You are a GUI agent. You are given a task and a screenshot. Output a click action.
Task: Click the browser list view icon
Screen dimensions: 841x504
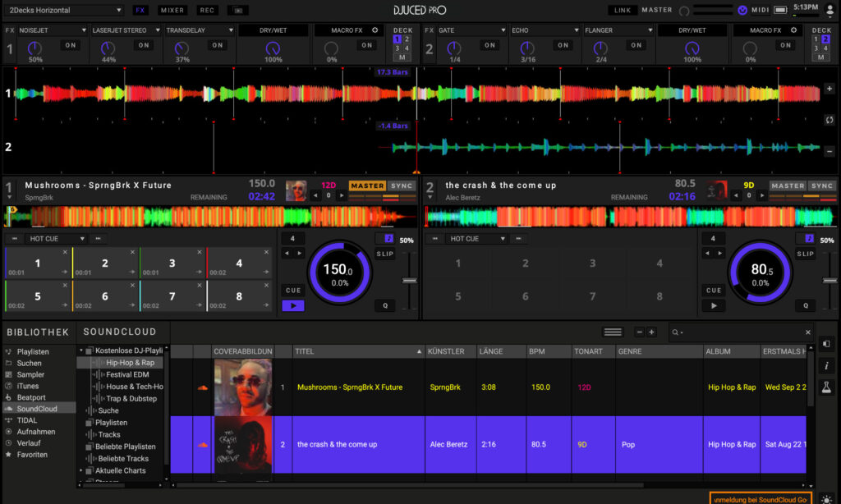coord(613,332)
